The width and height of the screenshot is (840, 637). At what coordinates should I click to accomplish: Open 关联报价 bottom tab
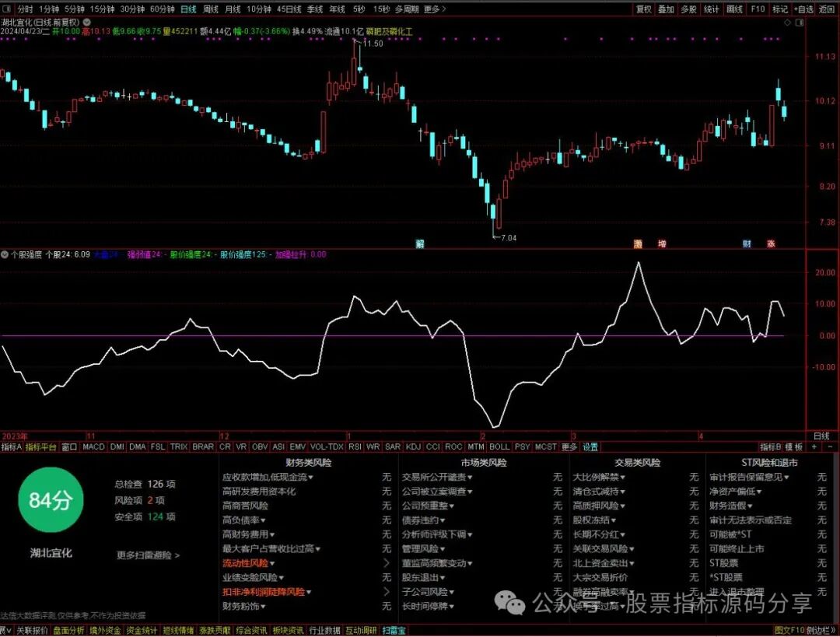click(32, 631)
